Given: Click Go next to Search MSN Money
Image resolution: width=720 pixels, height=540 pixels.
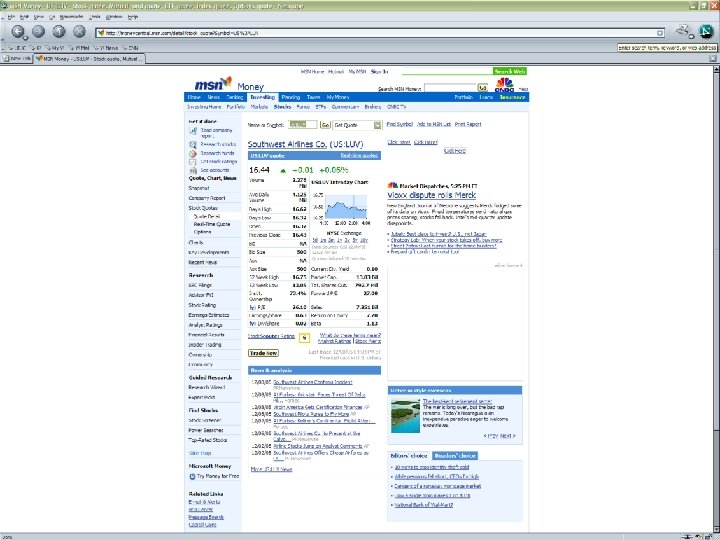Looking at the screenshot, I should pos(482,88).
